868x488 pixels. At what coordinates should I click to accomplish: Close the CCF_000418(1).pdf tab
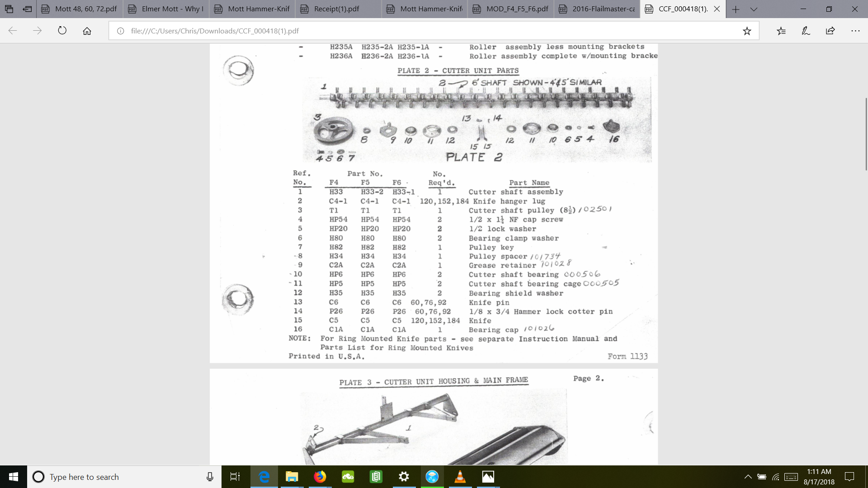coord(717,9)
